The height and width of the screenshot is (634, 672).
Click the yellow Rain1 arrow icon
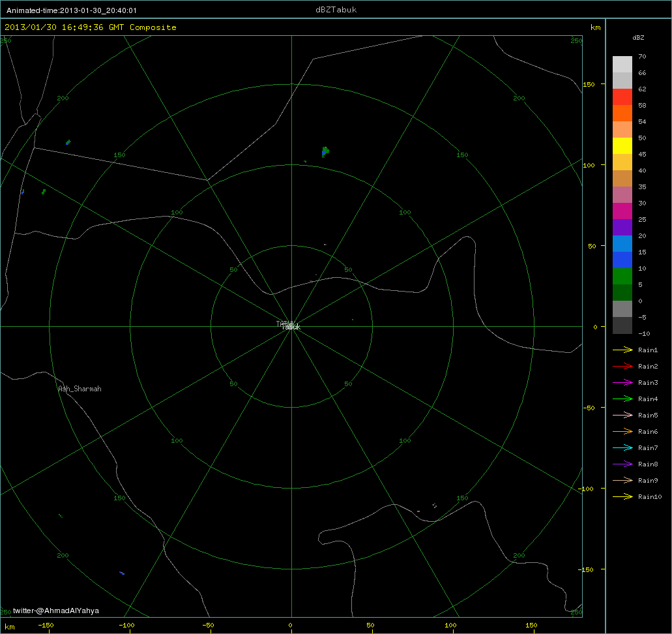tap(622, 350)
